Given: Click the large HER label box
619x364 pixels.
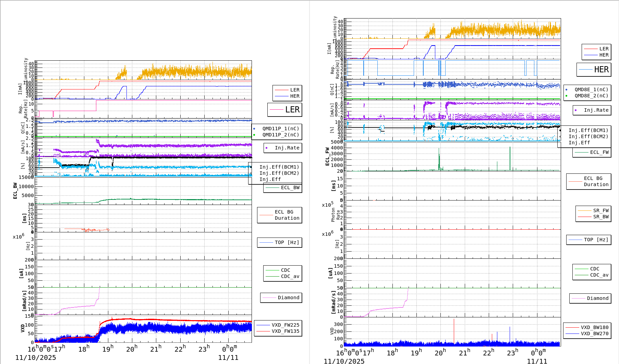Looking at the screenshot, I should (594, 70).
